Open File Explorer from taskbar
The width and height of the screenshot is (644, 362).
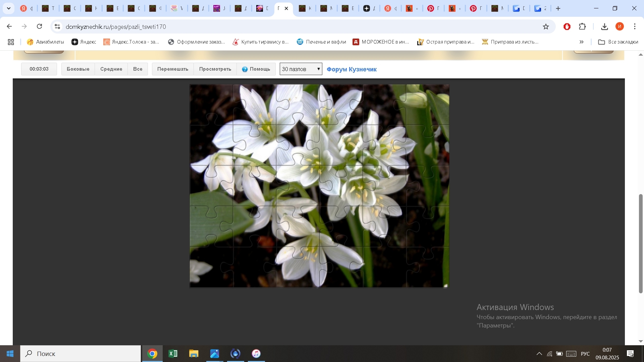pos(194,354)
